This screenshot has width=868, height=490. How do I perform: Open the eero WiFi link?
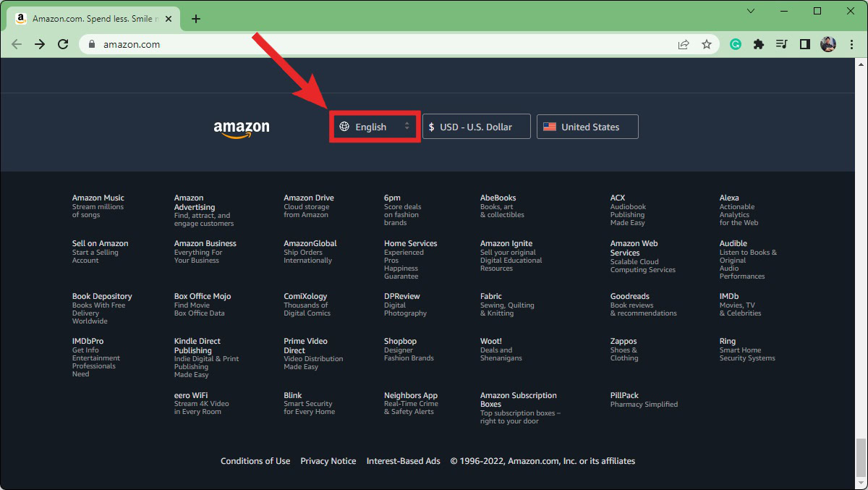point(191,395)
